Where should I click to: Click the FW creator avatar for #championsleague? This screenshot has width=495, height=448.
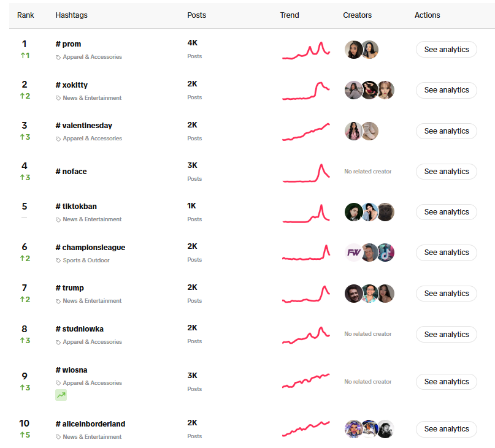tap(353, 252)
